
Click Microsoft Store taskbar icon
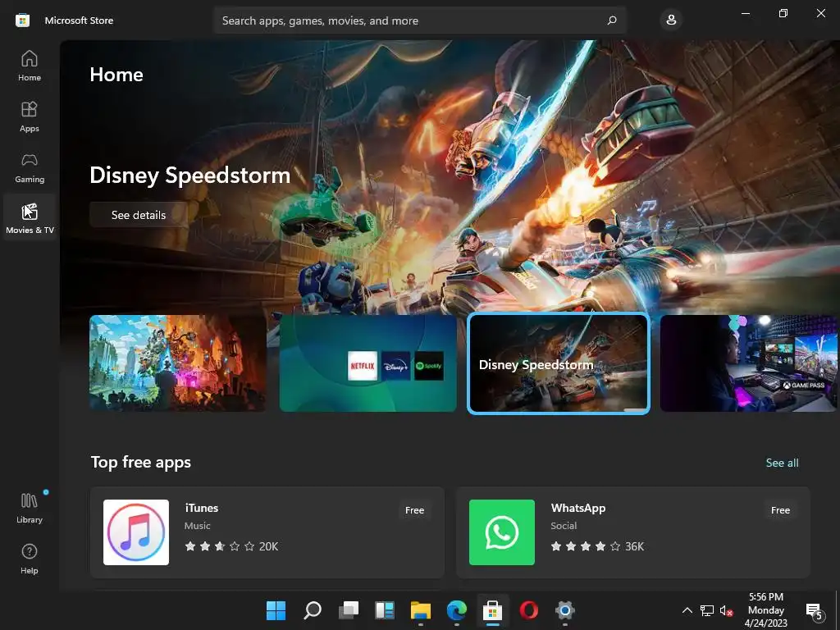click(x=492, y=610)
